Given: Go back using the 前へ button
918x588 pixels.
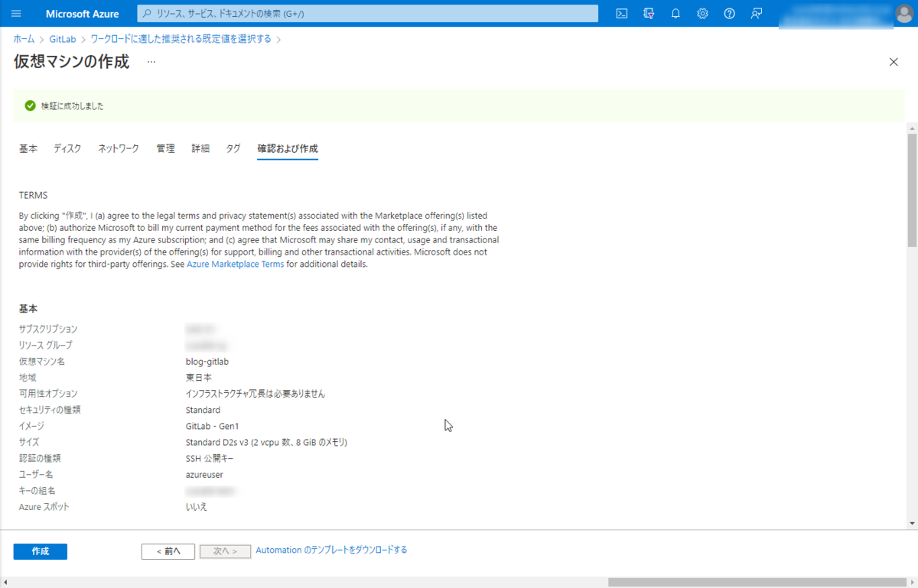Looking at the screenshot, I should click(168, 551).
